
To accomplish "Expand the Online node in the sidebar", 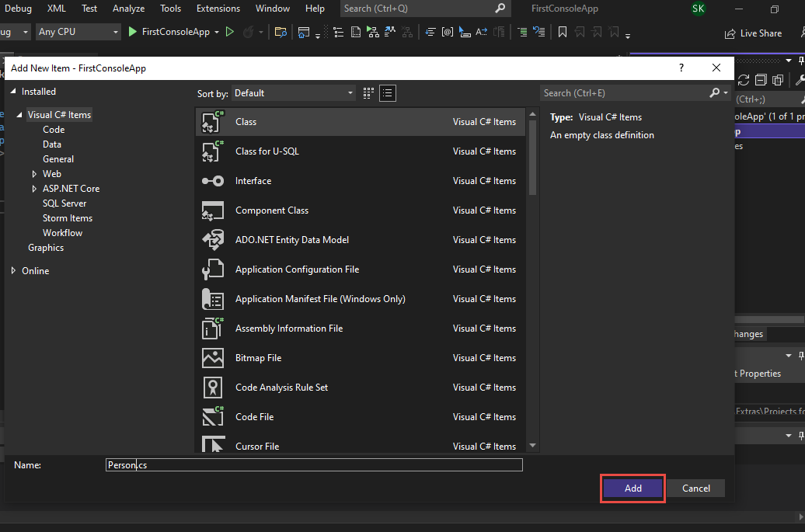I will point(13,270).
